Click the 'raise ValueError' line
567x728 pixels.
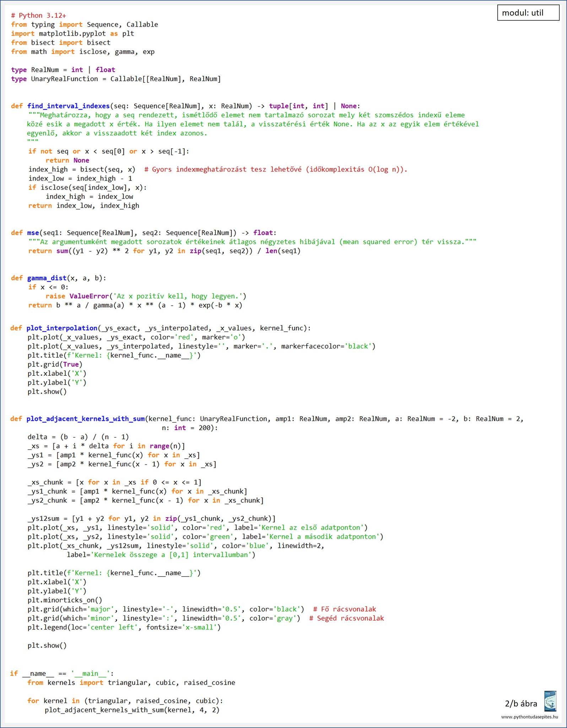[x=146, y=296]
